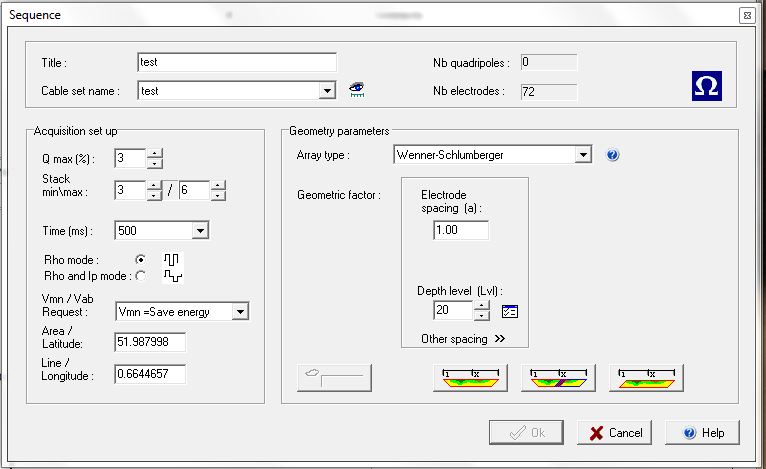Open the Vmn / Vab Request dropdown

[240, 312]
